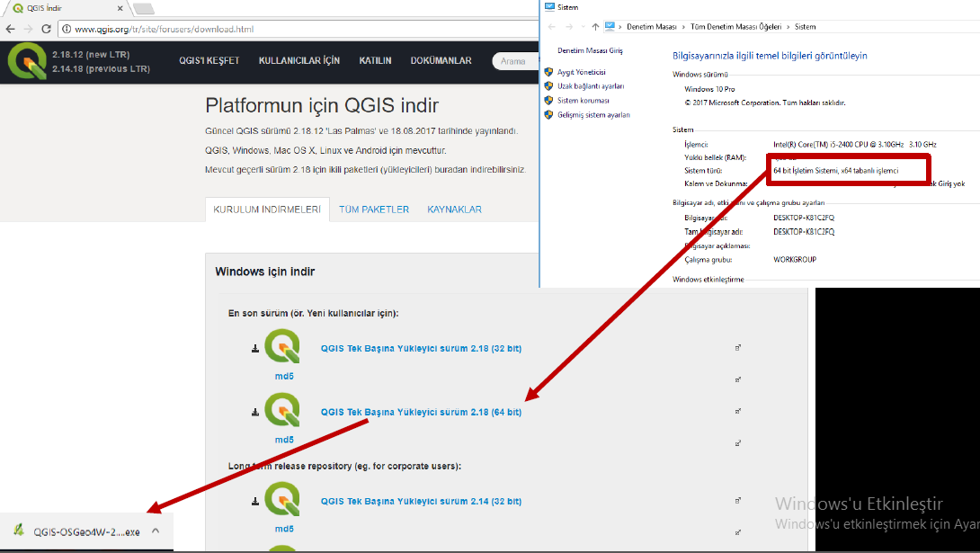Click the shield icon beside Uzak bağlantı ayarları
980x553 pixels.
click(x=548, y=86)
